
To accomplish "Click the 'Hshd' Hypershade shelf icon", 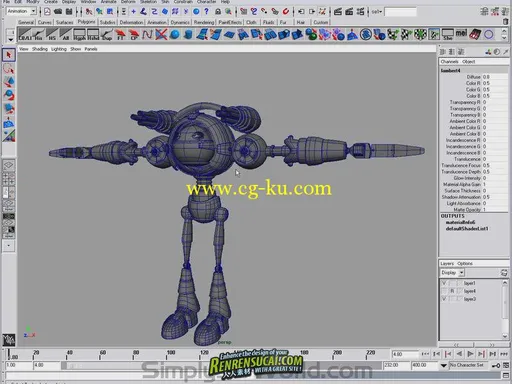I will [93, 34].
